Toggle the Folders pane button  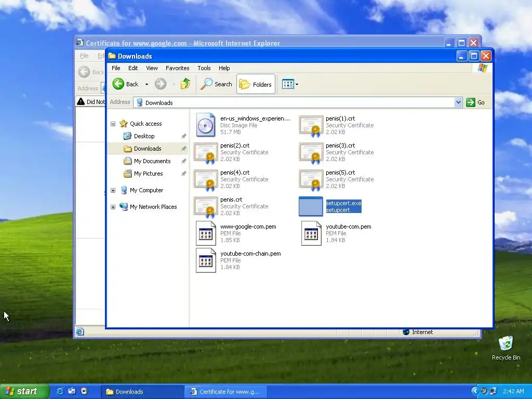pyautogui.click(x=256, y=84)
